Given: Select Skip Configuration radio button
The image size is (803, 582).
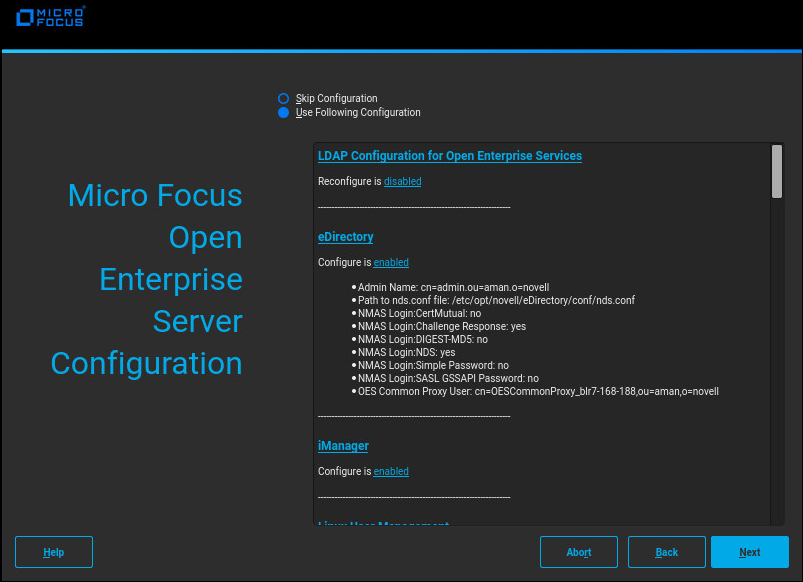Looking at the screenshot, I should pyautogui.click(x=283, y=98).
